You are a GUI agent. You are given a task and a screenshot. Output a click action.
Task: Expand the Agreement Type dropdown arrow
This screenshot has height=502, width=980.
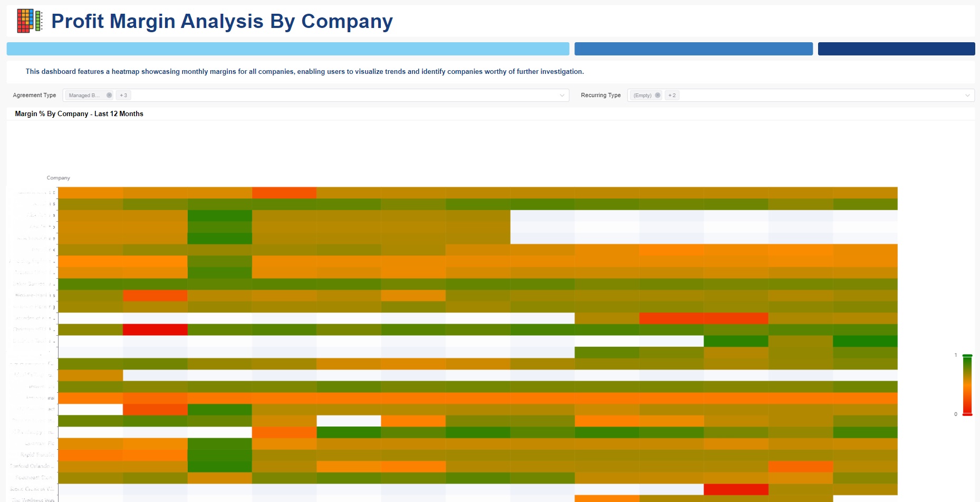click(562, 96)
